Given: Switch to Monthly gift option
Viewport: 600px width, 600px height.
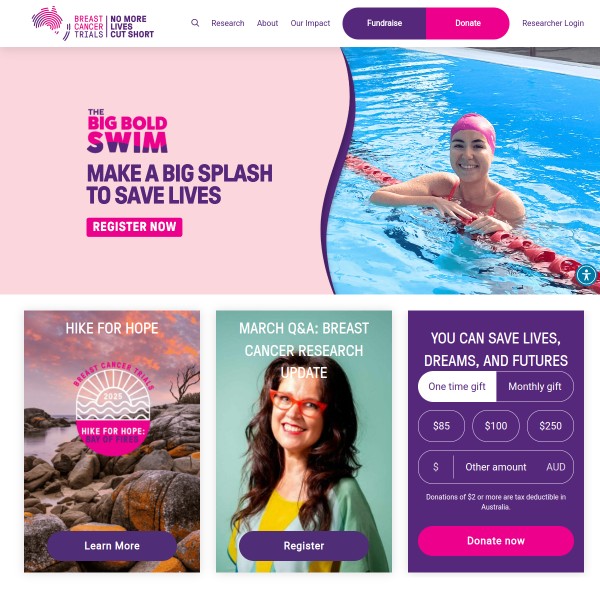Looking at the screenshot, I should click(535, 386).
